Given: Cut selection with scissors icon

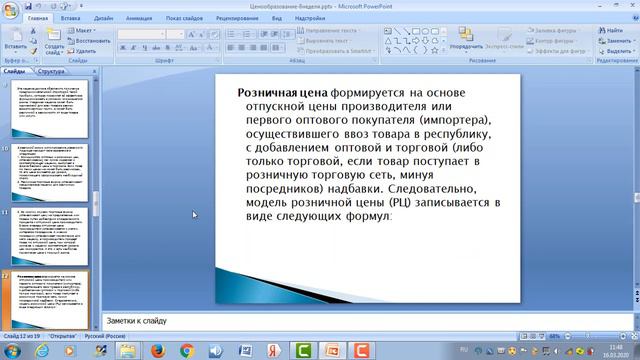Looking at the screenshot, I should tap(33, 31).
